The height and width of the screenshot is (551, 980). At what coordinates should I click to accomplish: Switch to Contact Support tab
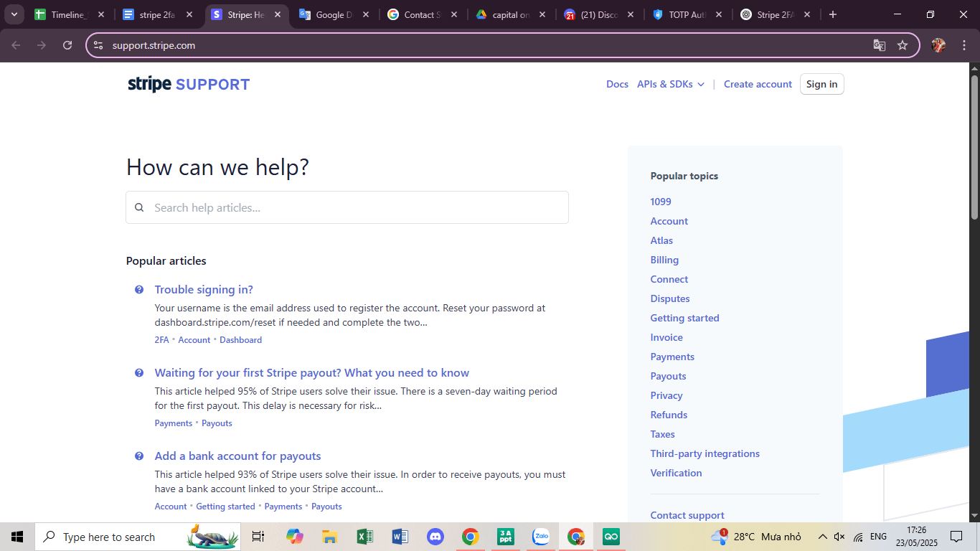(423, 14)
